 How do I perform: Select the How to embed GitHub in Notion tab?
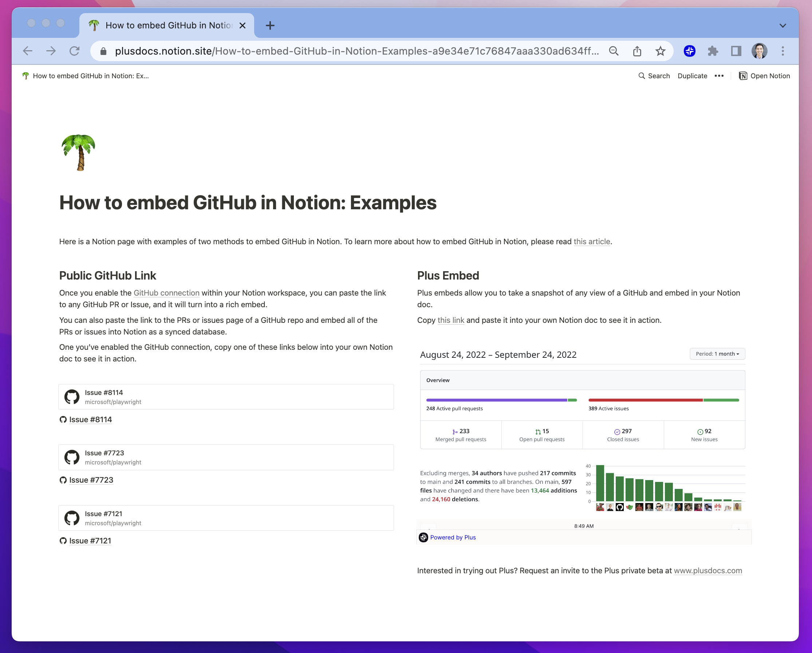coord(166,25)
